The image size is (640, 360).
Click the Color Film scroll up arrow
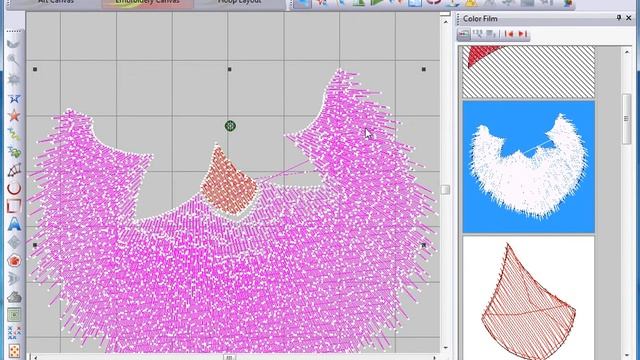[627, 52]
